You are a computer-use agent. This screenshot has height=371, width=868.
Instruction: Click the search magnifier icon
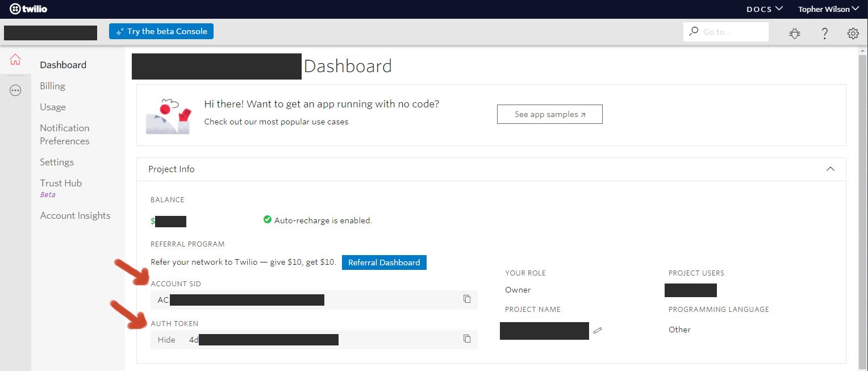[x=693, y=31]
